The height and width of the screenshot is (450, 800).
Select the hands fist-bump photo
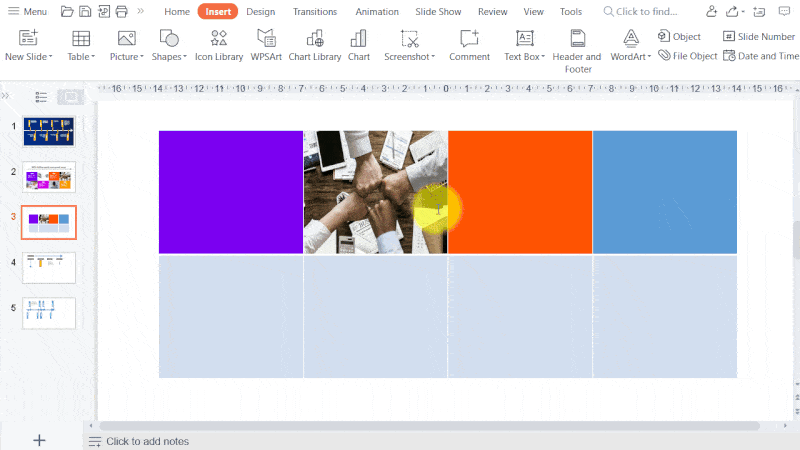click(376, 192)
